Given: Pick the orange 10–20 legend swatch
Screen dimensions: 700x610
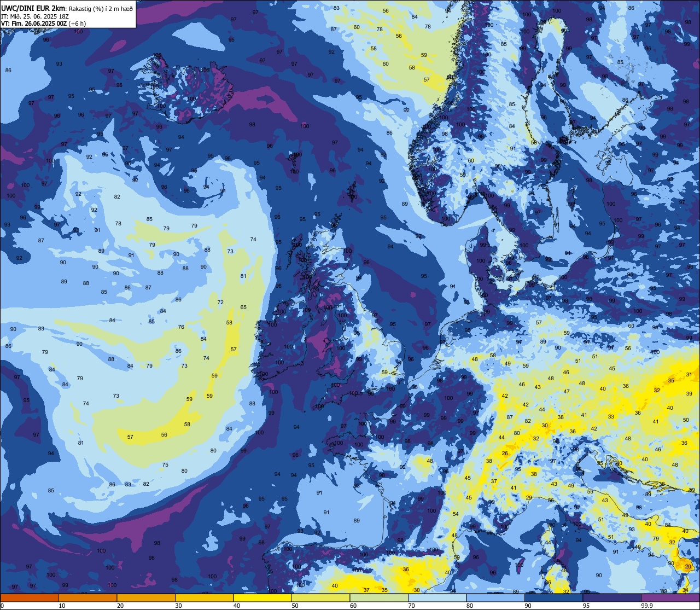Looking at the screenshot, I should tap(87, 597).
